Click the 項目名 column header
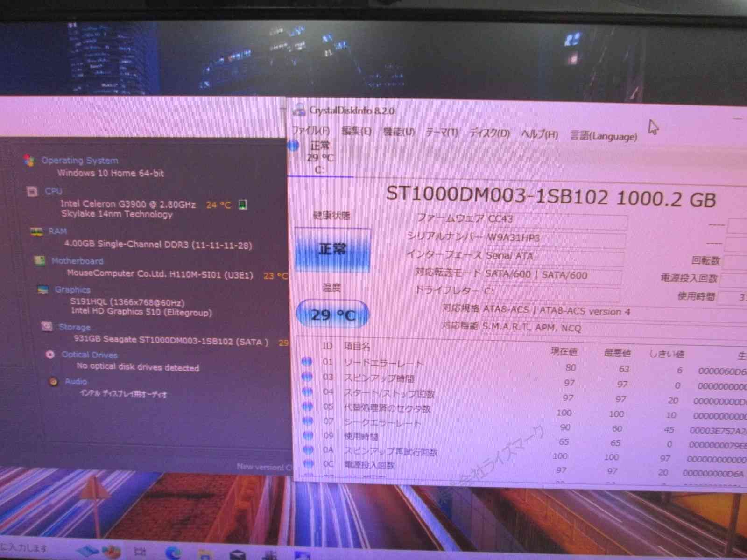The height and width of the screenshot is (560, 747). [x=357, y=346]
